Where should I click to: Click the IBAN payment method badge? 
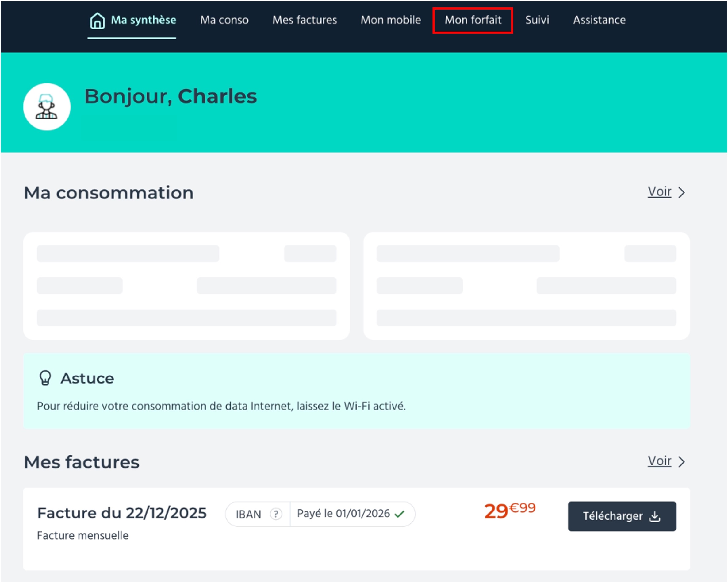(248, 515)
